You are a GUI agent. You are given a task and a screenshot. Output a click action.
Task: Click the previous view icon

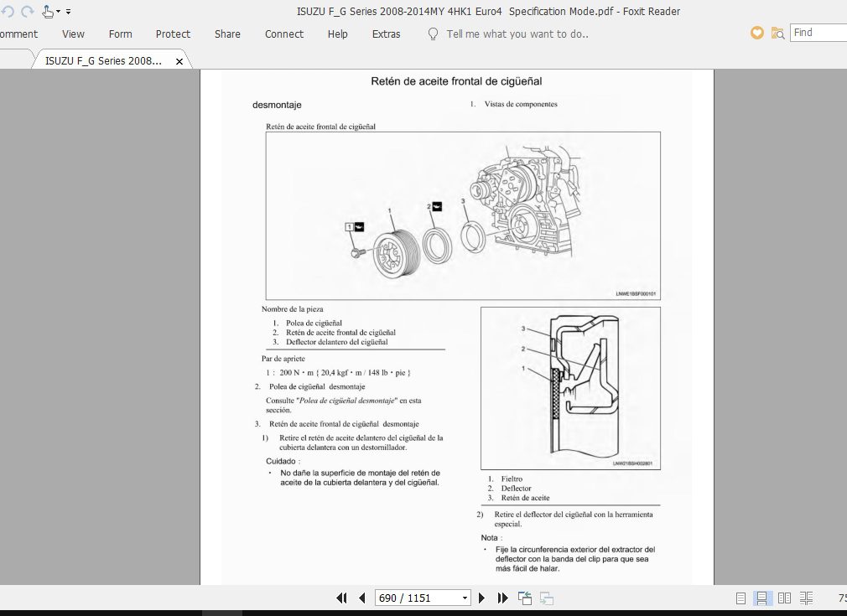(525, 598)
